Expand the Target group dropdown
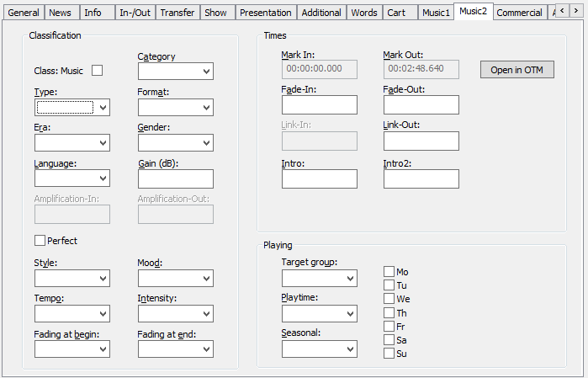This screenshot has height=378, width=588. point(319,278)
